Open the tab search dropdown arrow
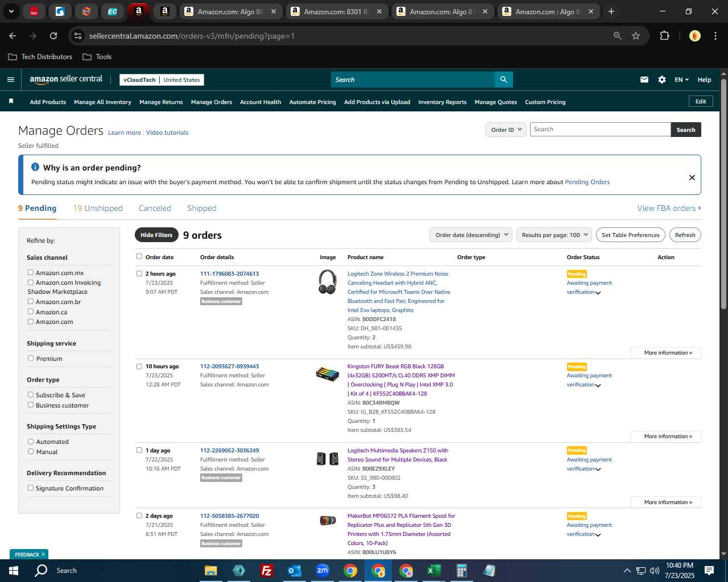This screenshot has height=582, width=728. (11, 11)
